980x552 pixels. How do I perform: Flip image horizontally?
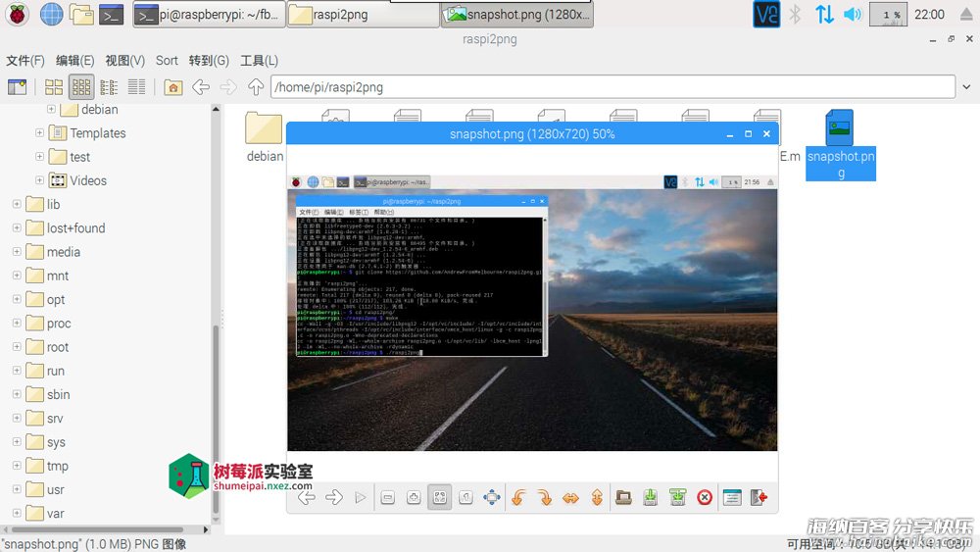570,498
